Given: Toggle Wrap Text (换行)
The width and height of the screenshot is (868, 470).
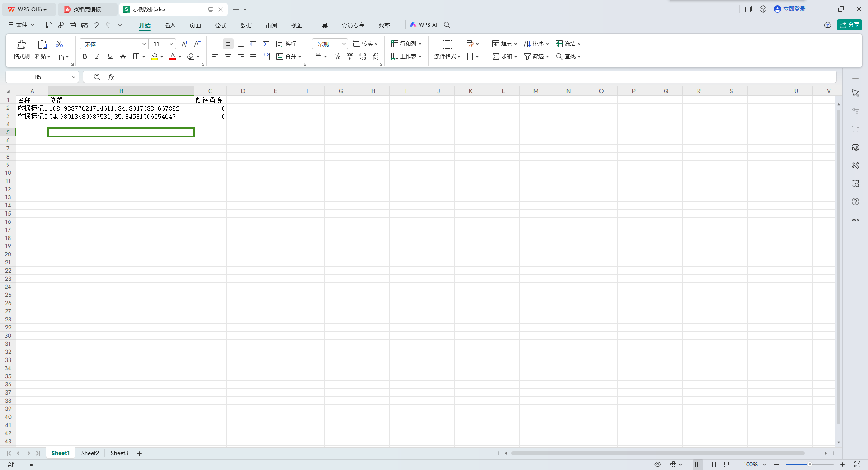Looking at the screenshot, I should point(286,44).
